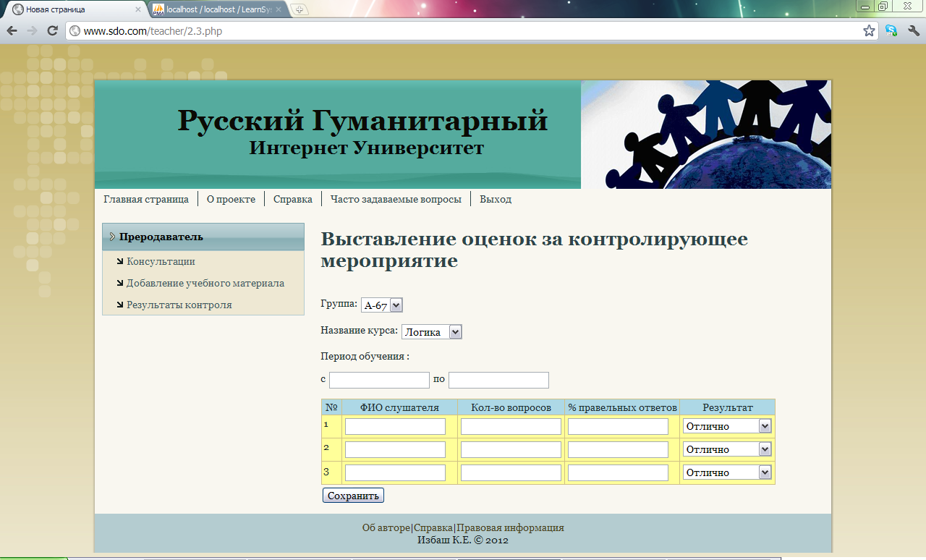The width and height of the screenshot is (926, 560).
Task: Bookmark page with star icon
Action: (x=869, y=30)
